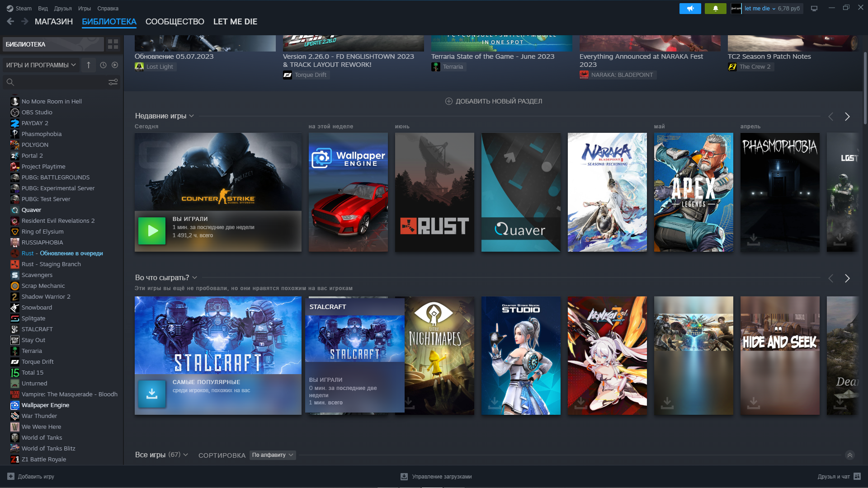Open the Справка menu
The width and height of the screenshot is (868, 488).
click(x=108, y=9)
